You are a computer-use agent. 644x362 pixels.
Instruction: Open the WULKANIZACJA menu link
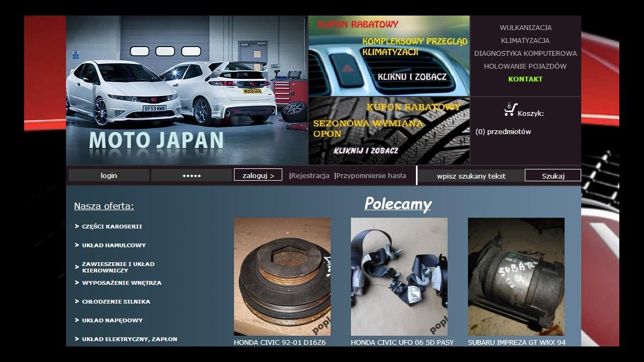(525, 27)
